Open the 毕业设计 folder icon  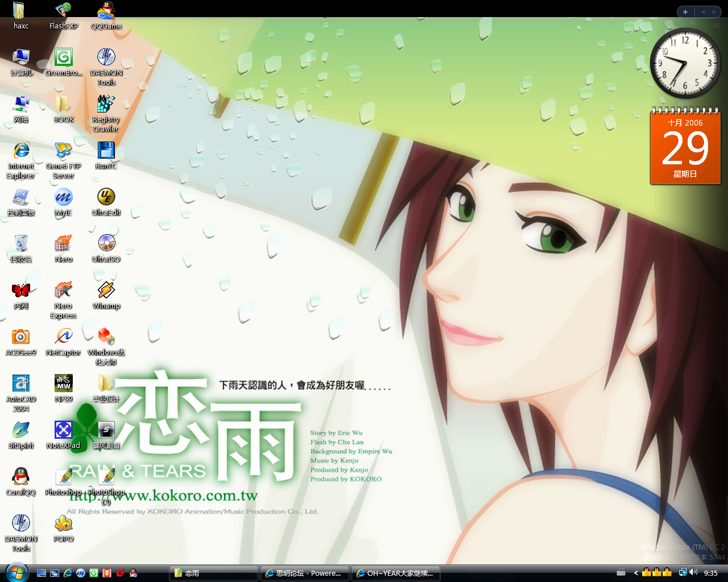[x=106, y=389]
